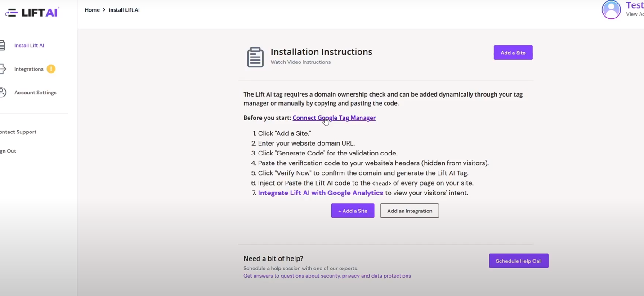Click the + Add a Site button

[353, 211]
